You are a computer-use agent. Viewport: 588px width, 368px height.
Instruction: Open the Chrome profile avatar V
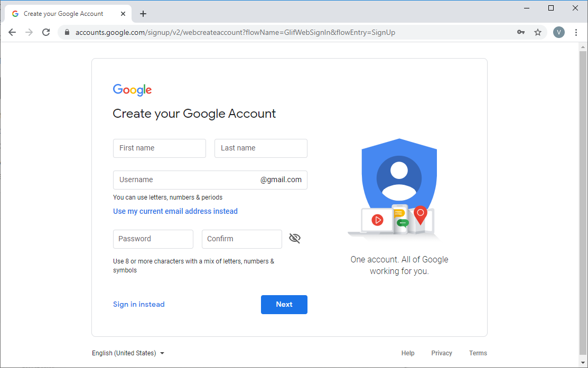pos(559,32)
